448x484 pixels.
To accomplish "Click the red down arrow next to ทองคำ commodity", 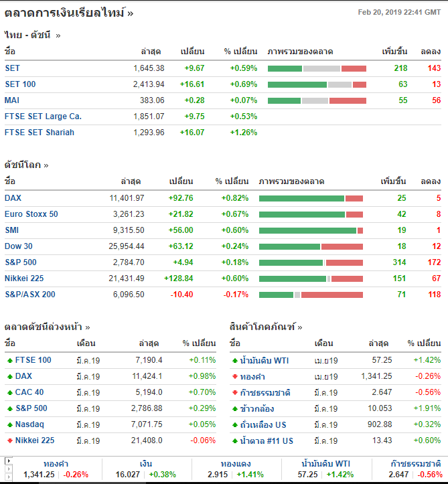I will [x=235, y=376].
